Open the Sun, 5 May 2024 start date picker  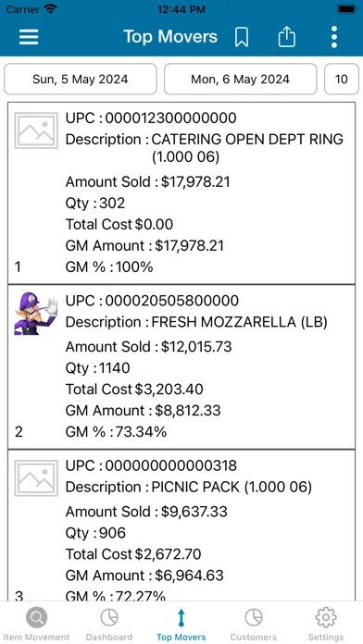tap(81, 79)
